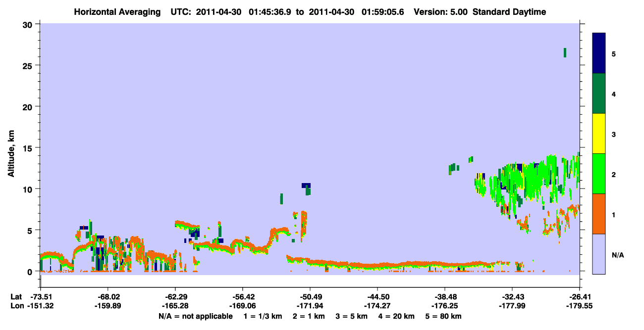Click the orange level 1 color band
Screen dimensions: 644x330
click(599, 214)
